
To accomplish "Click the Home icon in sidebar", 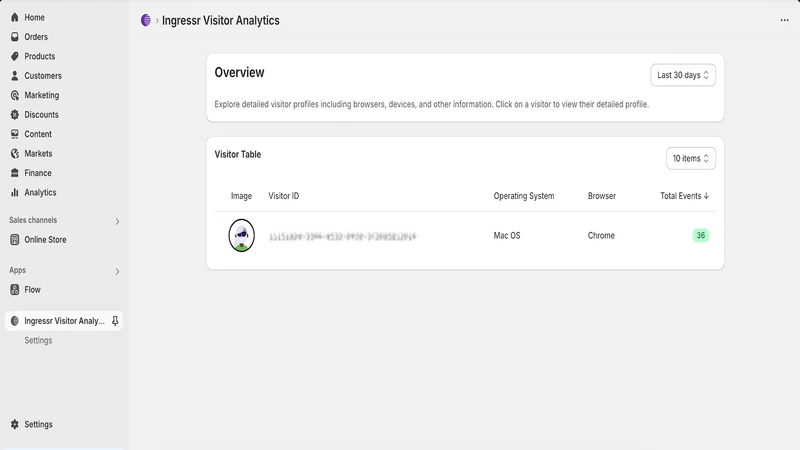I will tap(15, 17).
